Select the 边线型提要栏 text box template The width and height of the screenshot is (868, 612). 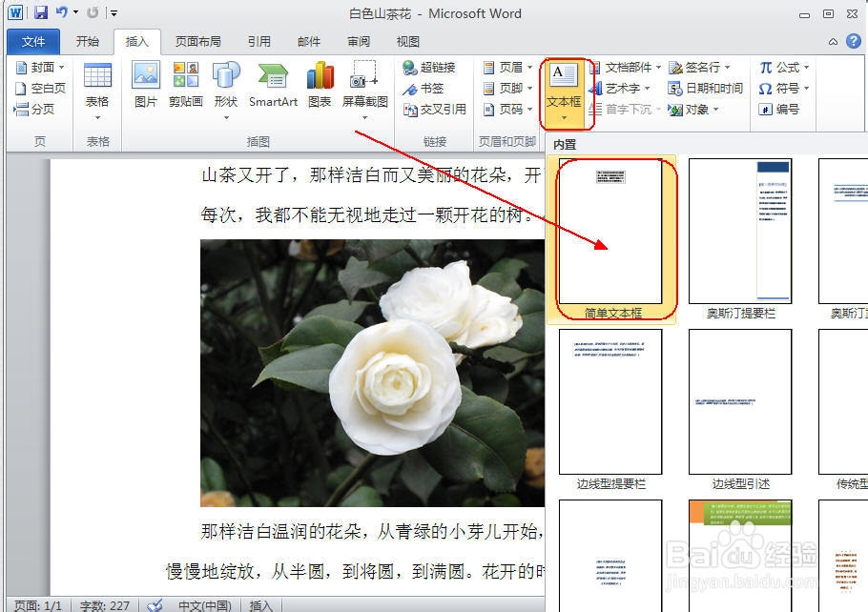click(610, 410)
